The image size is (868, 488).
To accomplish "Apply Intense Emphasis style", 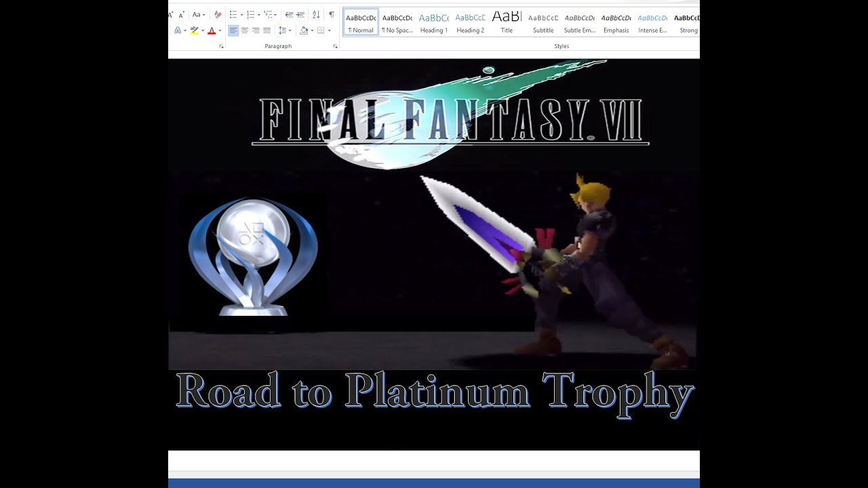I will [653, 22].
